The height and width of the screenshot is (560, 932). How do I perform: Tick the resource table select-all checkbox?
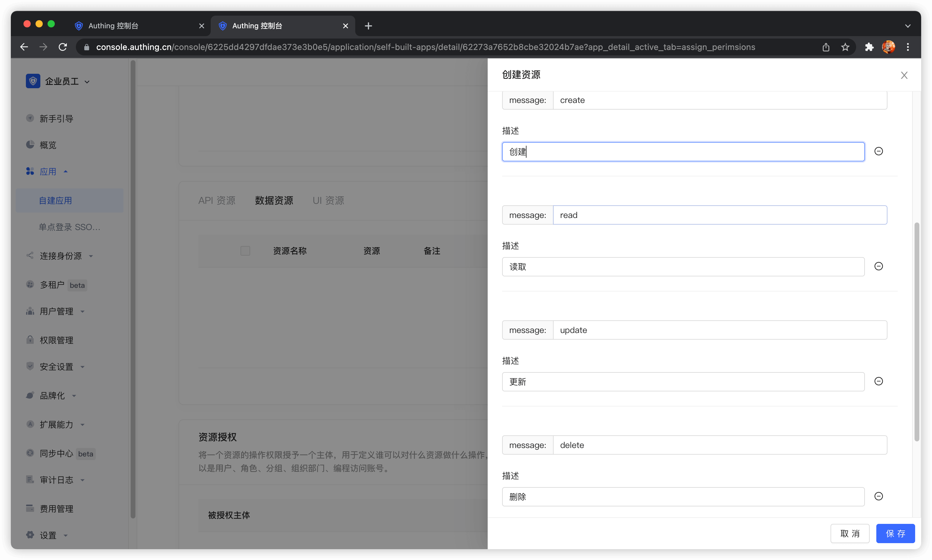pyautogui.click(x=245, y=251)
